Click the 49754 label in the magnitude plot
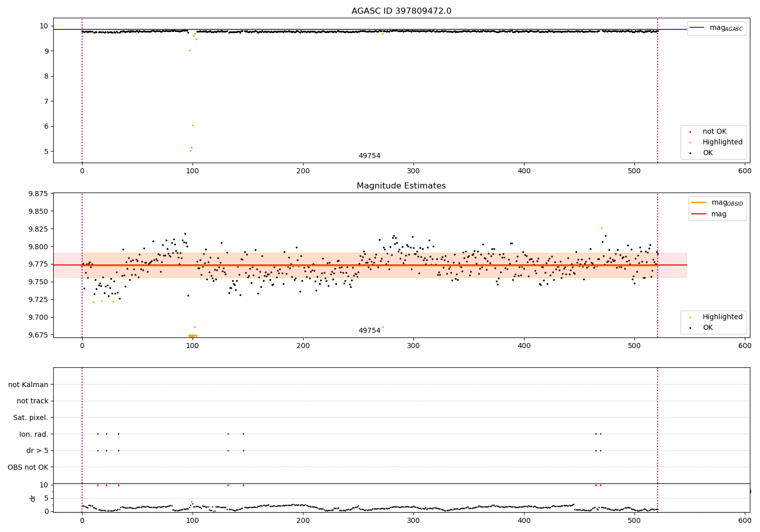Screen dimensions: 760x532 (x=369, y=331)
